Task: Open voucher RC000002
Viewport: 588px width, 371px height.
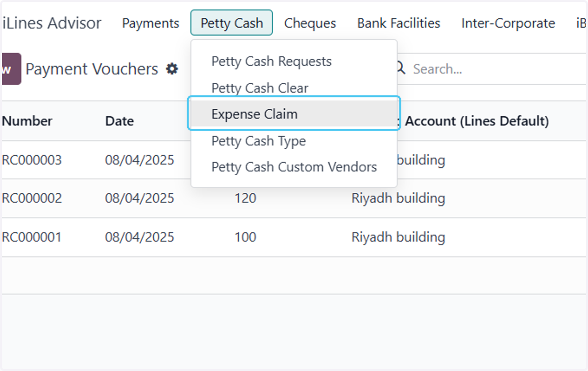Action: coord(32,198)
